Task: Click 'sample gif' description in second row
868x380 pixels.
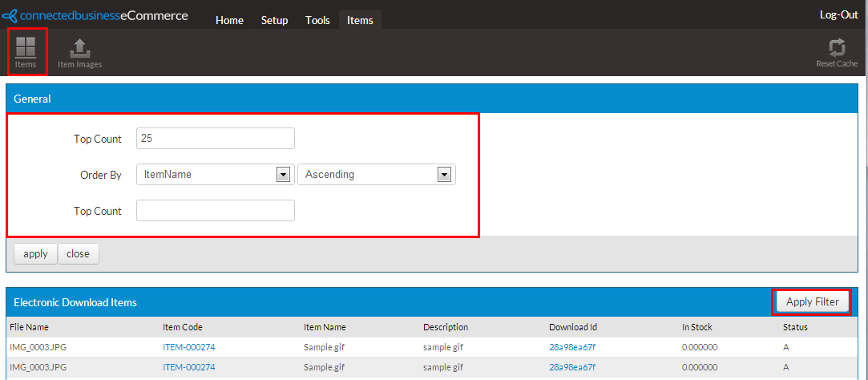Action: click(443, 366)
